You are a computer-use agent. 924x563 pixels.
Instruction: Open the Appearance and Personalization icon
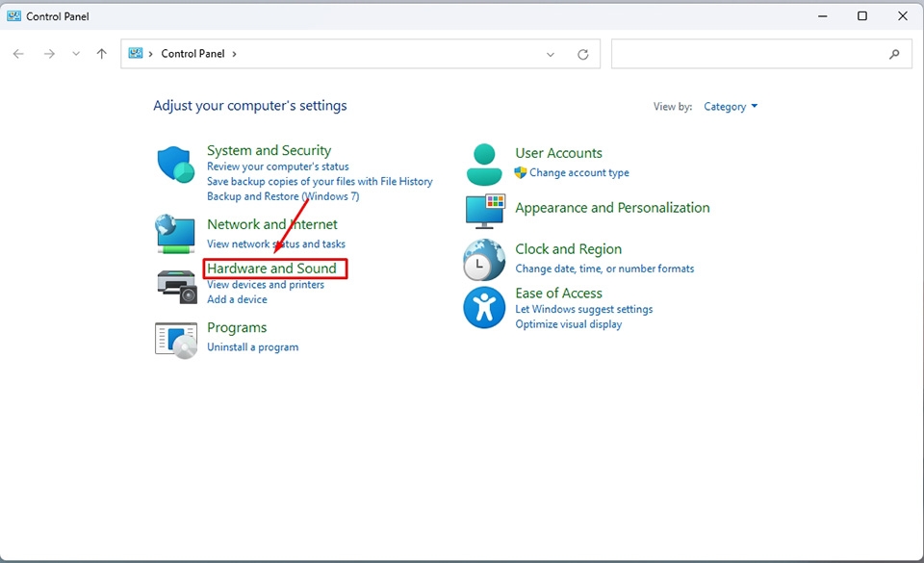click(483, 212)
